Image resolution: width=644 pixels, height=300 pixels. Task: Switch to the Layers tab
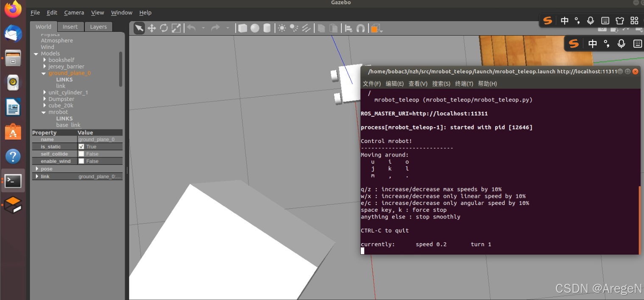tap(98, 27)
